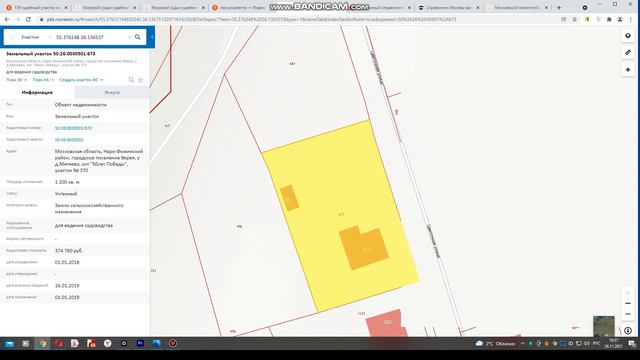Click the 'Объект недвижимости' type value
This screenshot has height=360, width=640.
point(81,105)
